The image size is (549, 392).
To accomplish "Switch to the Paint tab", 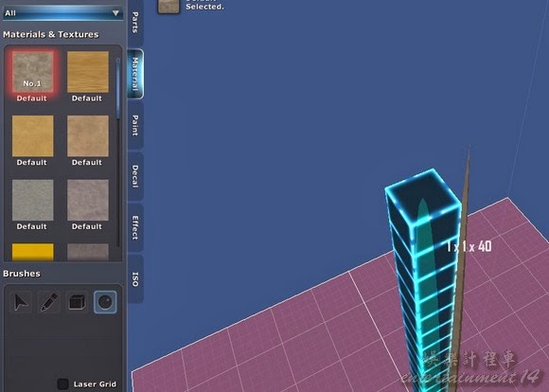I will click(135, 125).
